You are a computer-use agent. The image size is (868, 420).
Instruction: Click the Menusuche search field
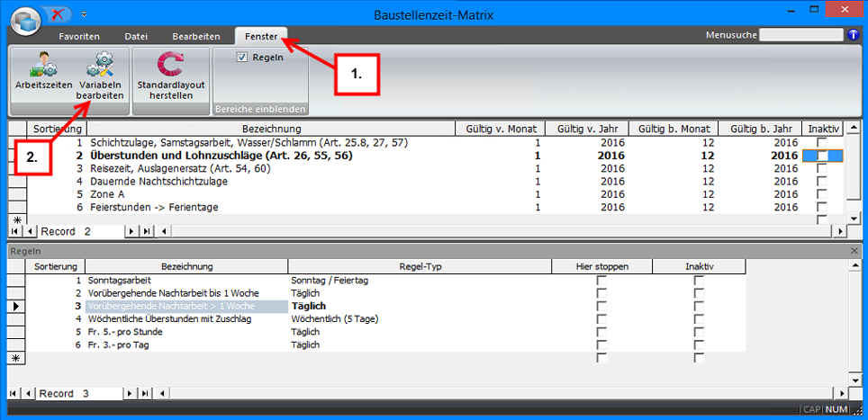point(800,35)
